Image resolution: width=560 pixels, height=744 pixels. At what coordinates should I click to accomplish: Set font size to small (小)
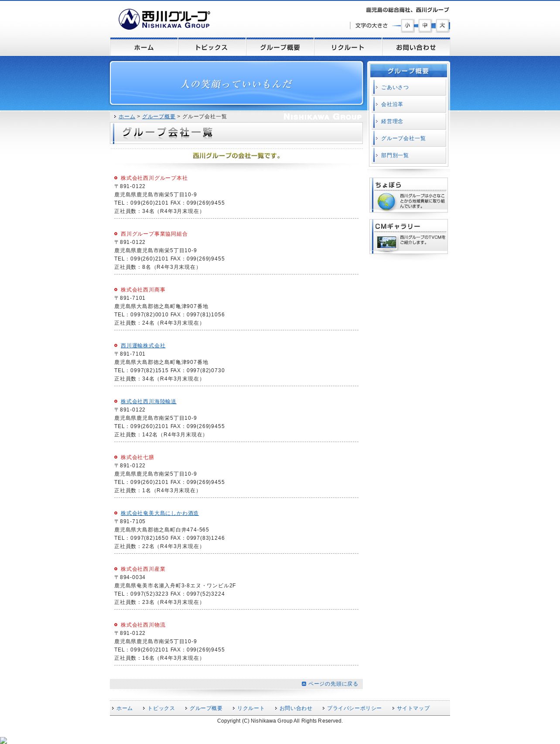[407, 25]
